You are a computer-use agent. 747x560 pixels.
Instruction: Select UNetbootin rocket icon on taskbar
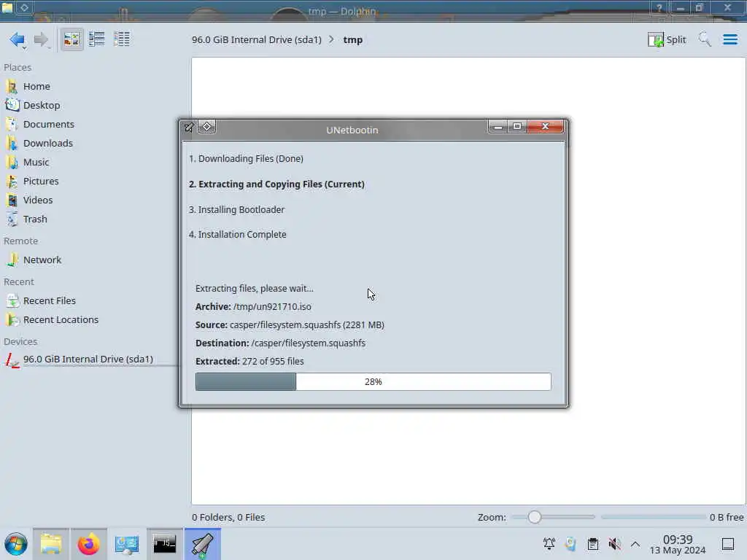coord(203,544)
